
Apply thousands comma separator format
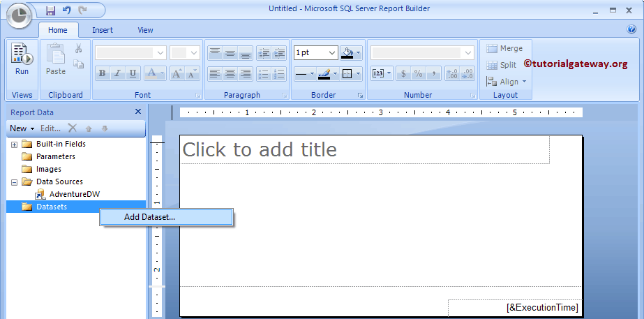tap(434, 73)
